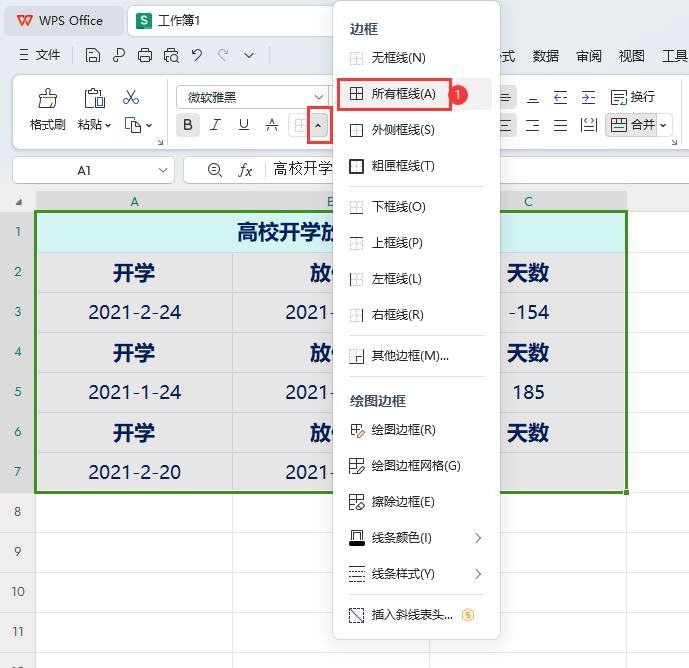Click the Redo arrow
The width and height of the screenshot is (689, 668).
(223, 55)
